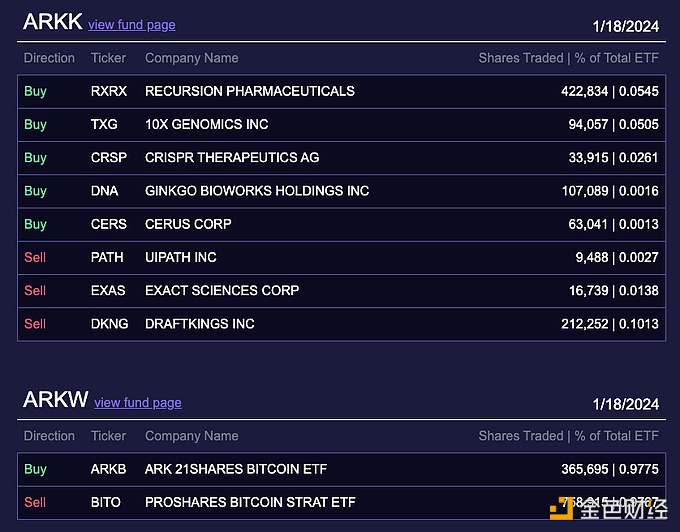Click the value 16,739 | 0.0138

614,290
